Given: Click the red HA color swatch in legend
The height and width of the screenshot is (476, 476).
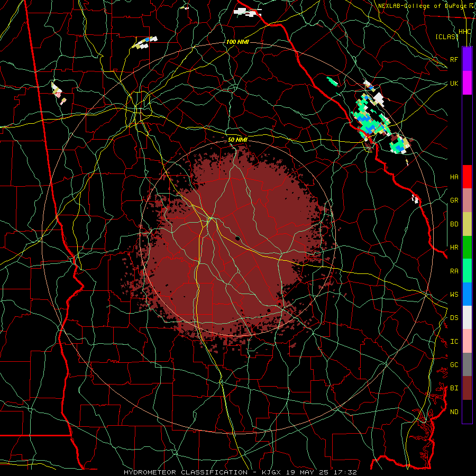Looking at the screenshot, I should [x=467, y=177].
